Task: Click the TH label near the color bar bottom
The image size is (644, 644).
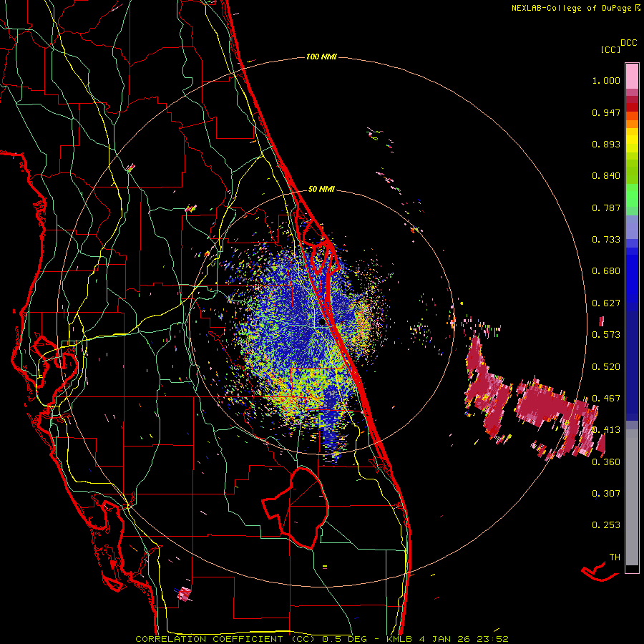Action: point(615,557)
